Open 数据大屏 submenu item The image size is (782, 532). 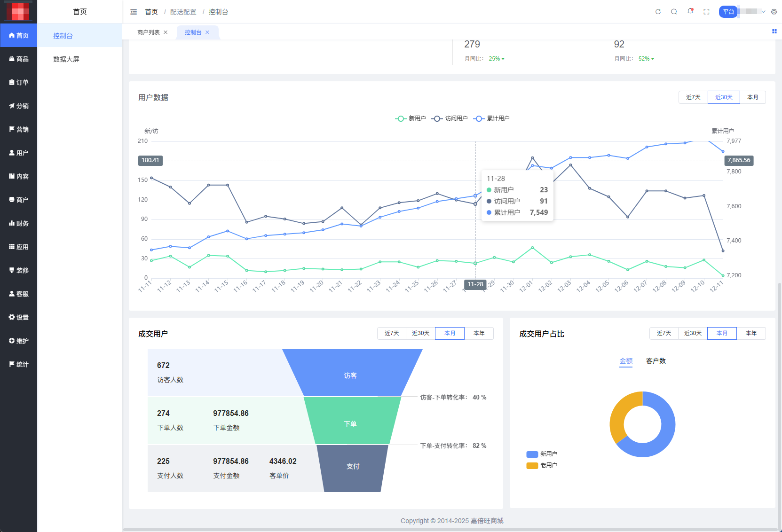(x=66, y=59)
